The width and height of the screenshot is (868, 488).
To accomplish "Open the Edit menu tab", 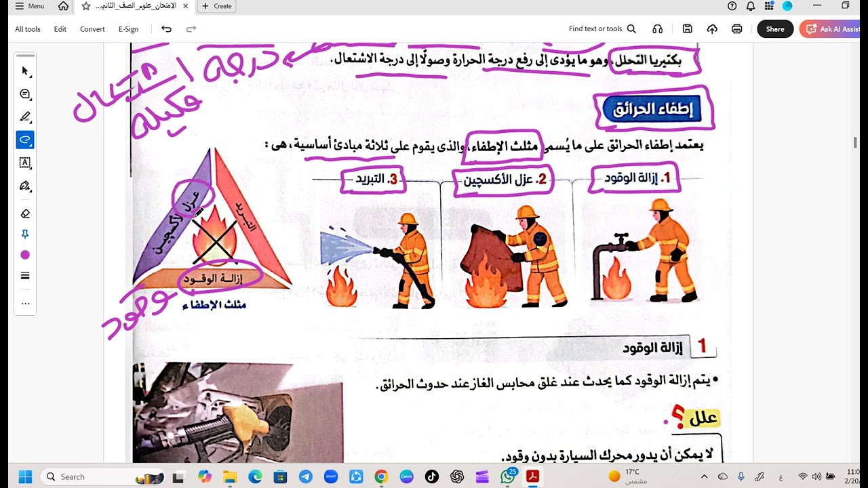I will pyautogui.click(x=60, y=29).
